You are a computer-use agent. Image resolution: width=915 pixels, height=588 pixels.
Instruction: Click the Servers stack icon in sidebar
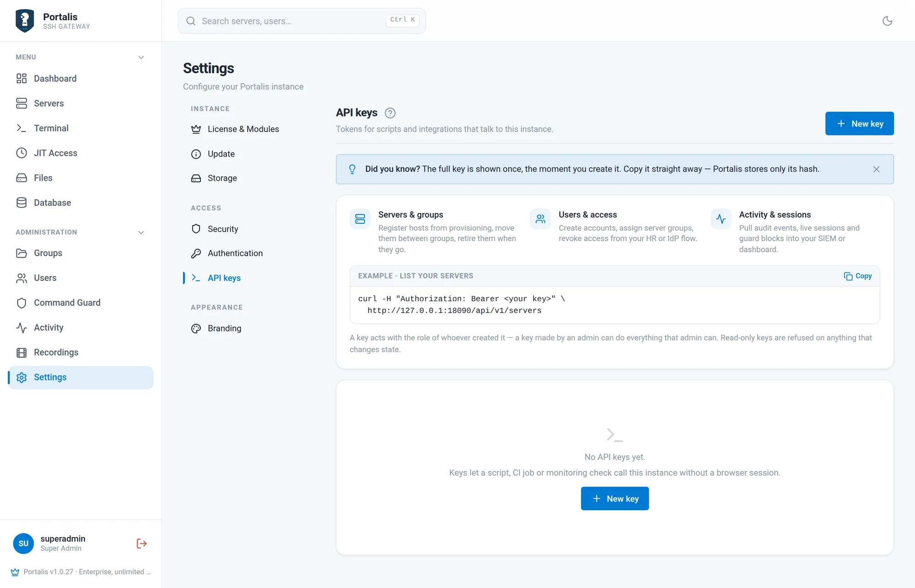point(22,103)
